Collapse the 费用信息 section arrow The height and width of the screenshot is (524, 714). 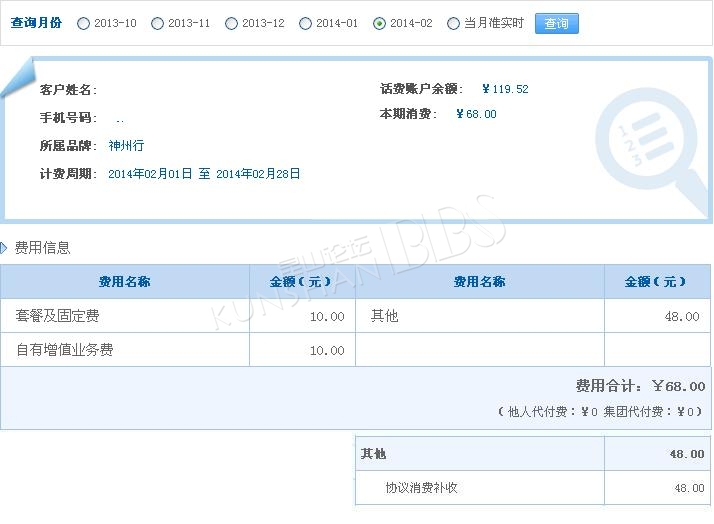click(x=5, y=247)
